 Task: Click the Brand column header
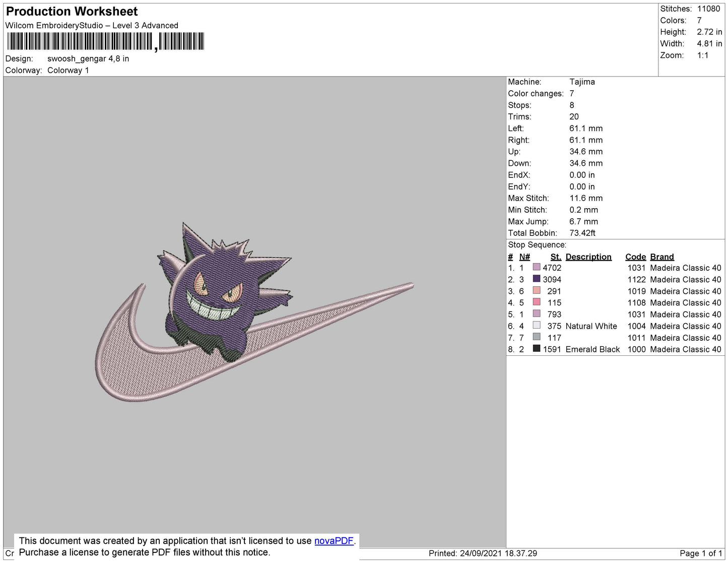tap(661, 257)
